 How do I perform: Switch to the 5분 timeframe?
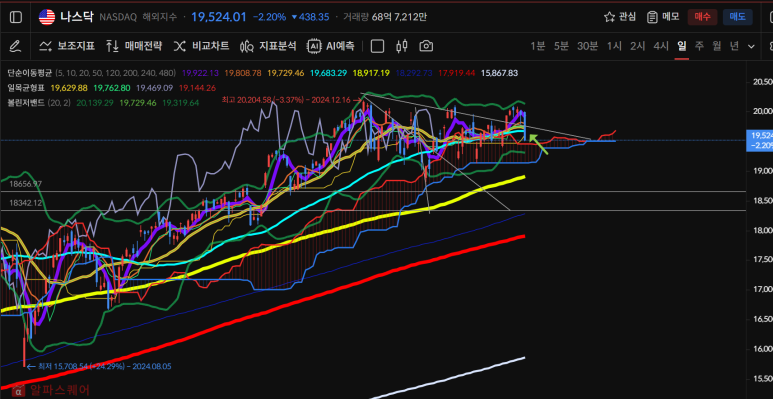pos(561,46)
